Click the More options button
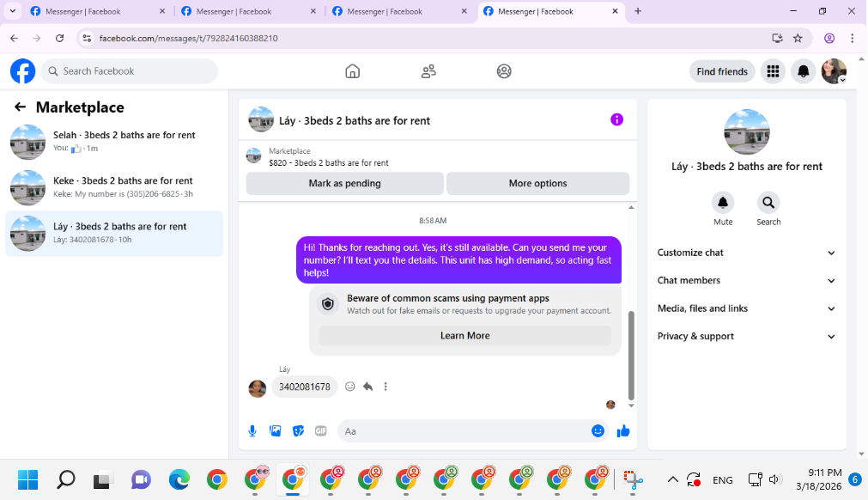This screenshot has height=500, width=868. [537, 183]
